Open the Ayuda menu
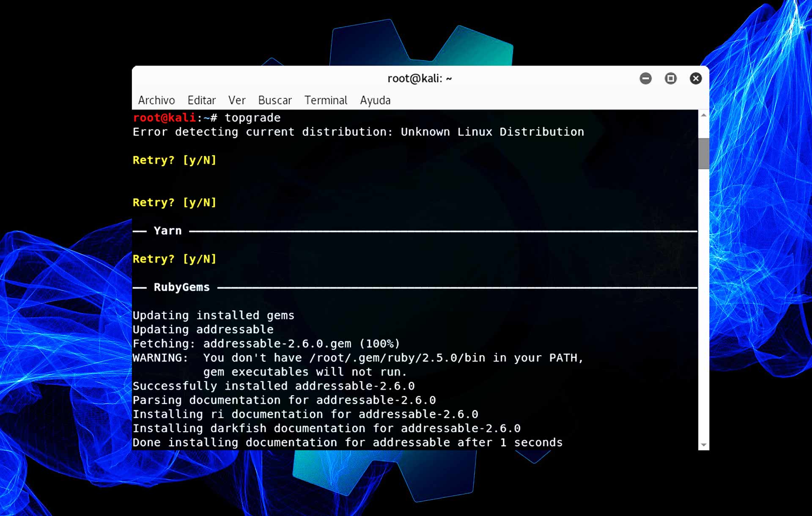 pos(375,100)
